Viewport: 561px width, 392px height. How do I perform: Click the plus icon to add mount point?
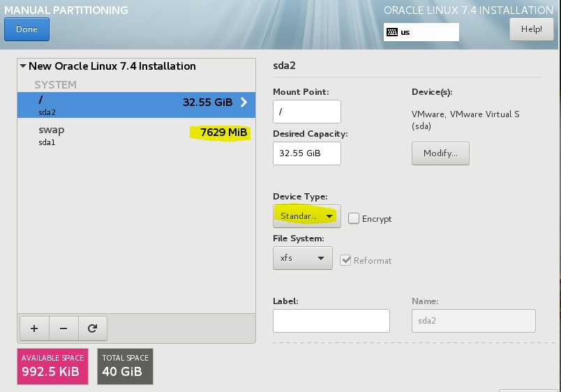point(34,329)
